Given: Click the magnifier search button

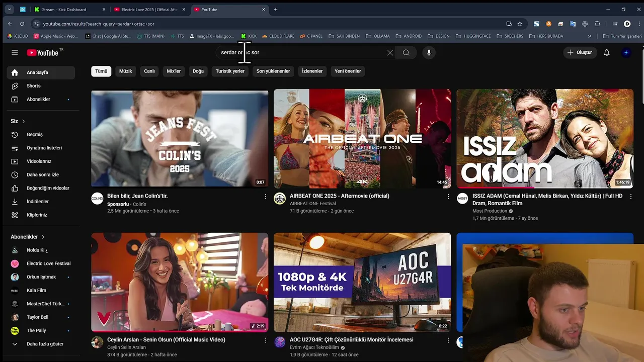Looking at the screenshot, I should (x=406, y=52).
